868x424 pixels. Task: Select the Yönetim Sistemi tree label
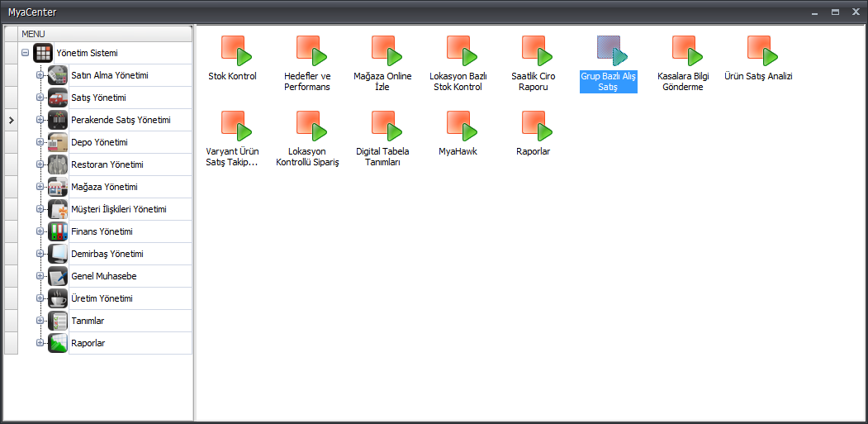point(87,53)
